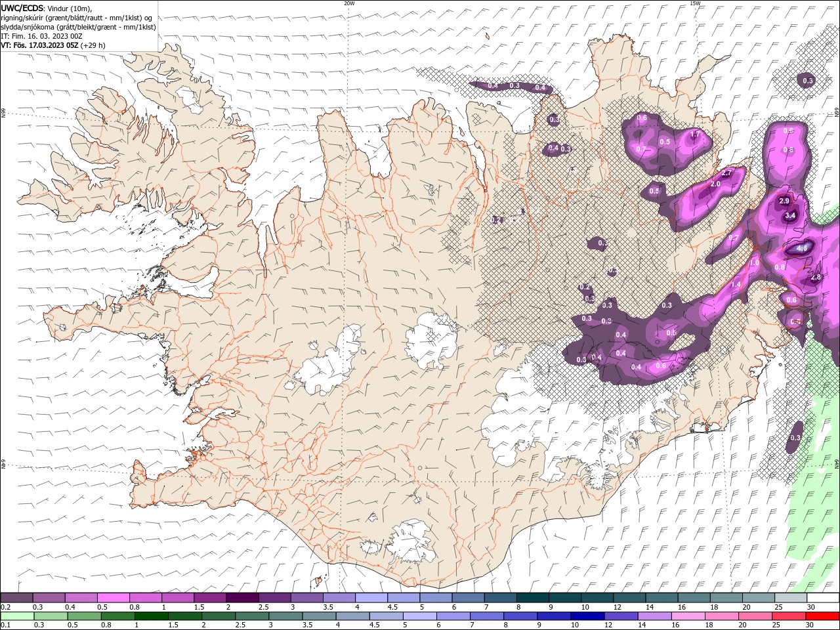Click the 2.8 precipitation value label
This screenshot has height=630, width=840.
[816, 278]
